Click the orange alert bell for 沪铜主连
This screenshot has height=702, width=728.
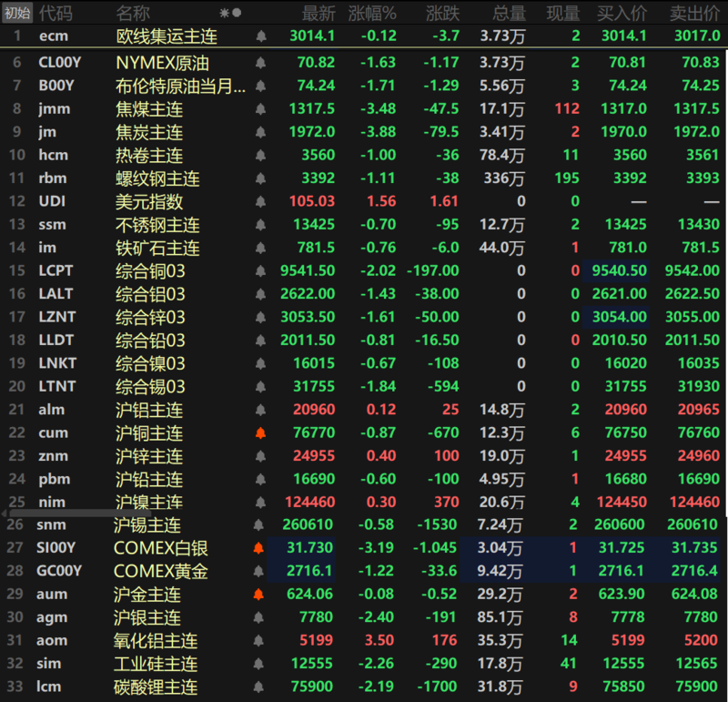[260, 432]
